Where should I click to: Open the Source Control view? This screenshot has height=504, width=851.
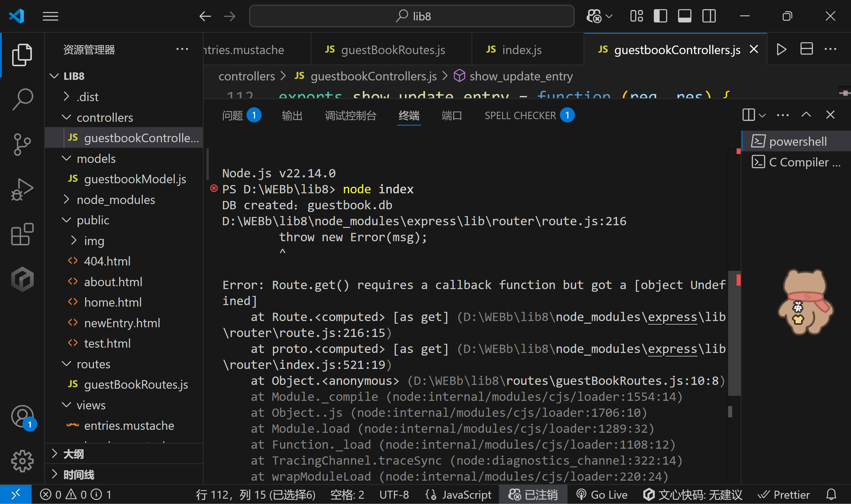(22, 144)
